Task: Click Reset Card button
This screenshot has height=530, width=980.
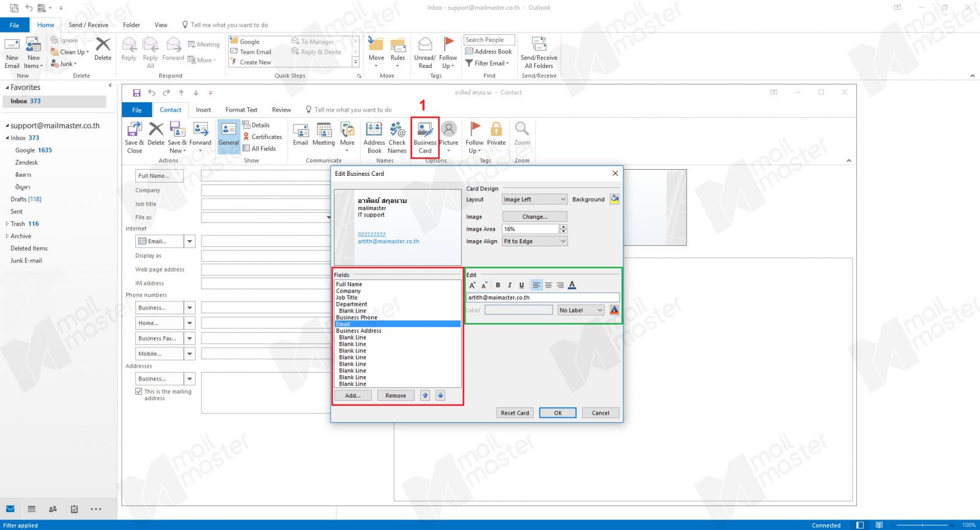Action: (x=514, y=413)
